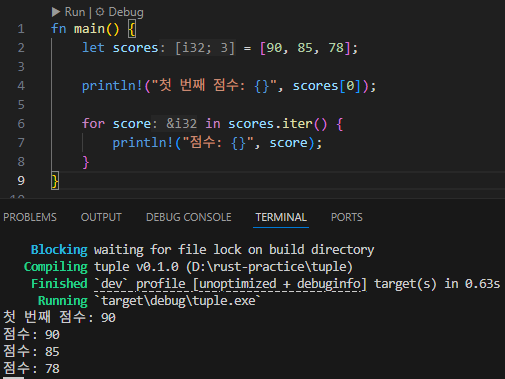
Task: Click the 'main' function name
Action: point(89,29)
